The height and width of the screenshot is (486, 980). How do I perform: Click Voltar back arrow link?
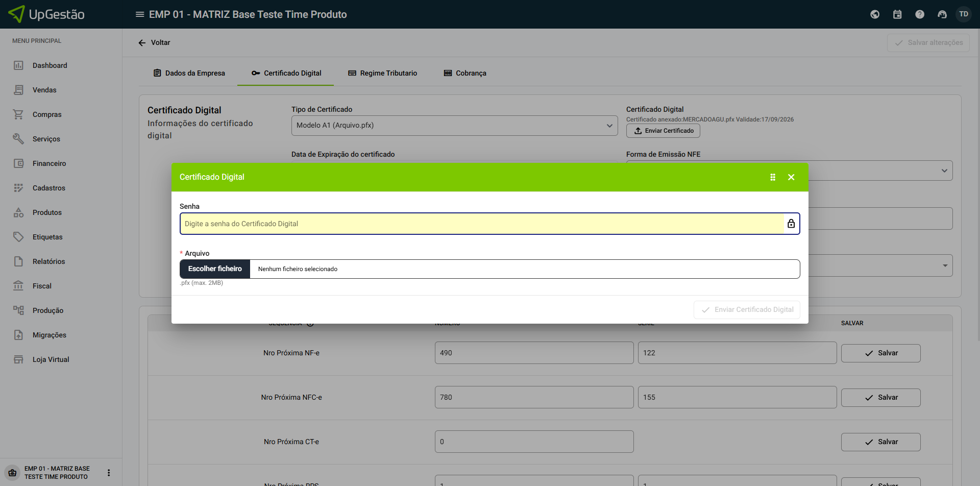(154, 42)
